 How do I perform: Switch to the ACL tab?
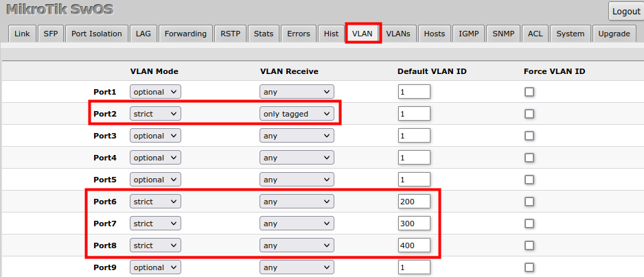coord(535,34)
